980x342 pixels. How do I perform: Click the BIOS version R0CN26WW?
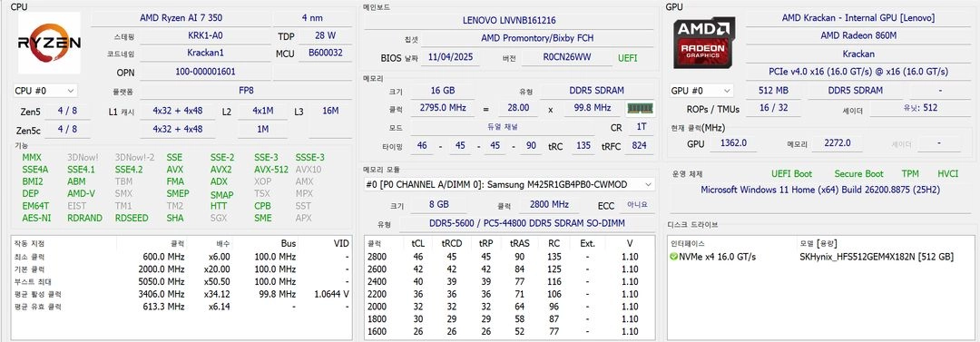[x=566, y=57]
